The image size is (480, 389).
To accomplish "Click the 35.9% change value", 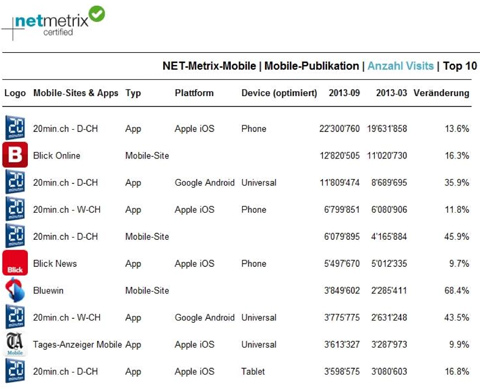I will 457,183.
